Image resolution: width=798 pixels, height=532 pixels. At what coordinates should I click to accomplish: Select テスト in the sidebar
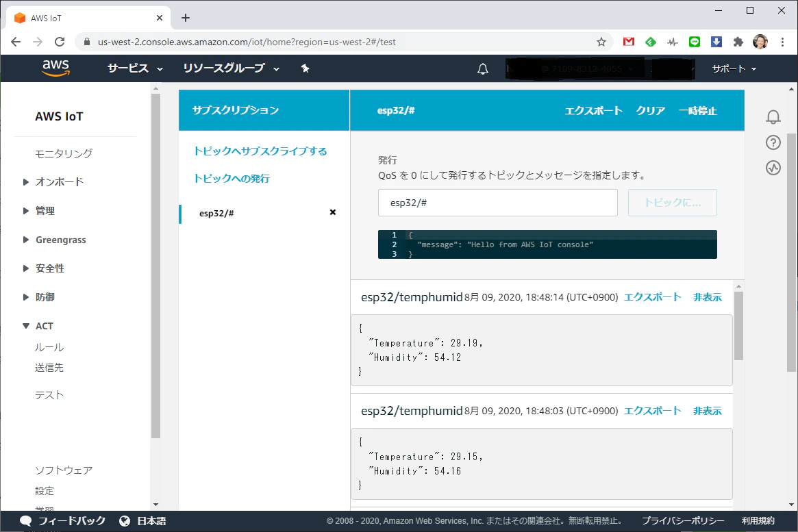[x=49, y=394]
